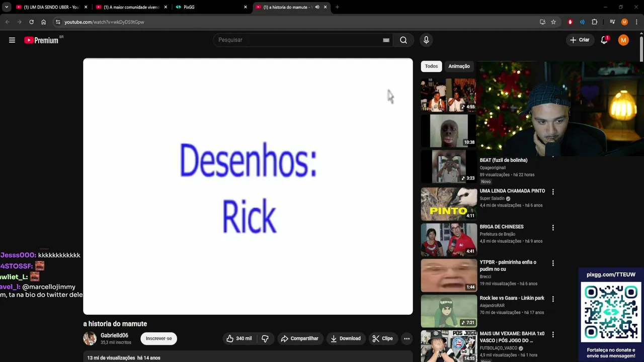Go forward with browser forward arrow
The height and width of the screenshot is (362, 644).
[19, 22]
